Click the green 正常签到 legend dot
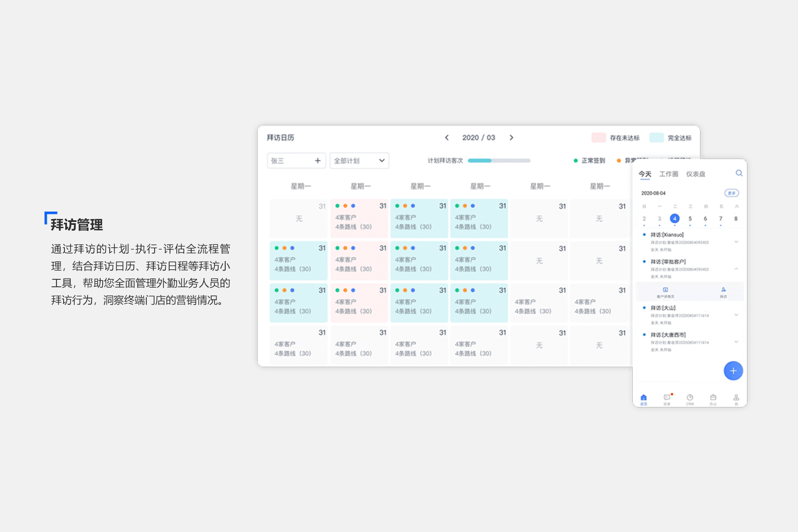Screen dimensions: 798x532 coord(576,160)
